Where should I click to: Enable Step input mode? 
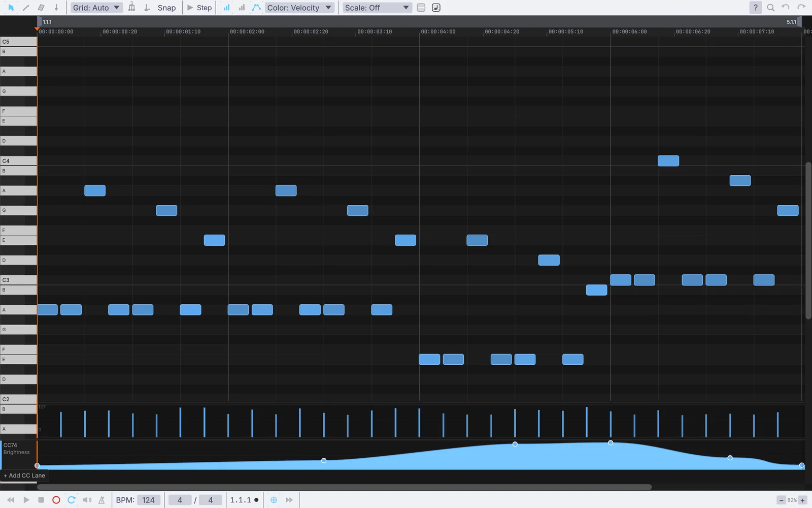(x=199, y=8)
